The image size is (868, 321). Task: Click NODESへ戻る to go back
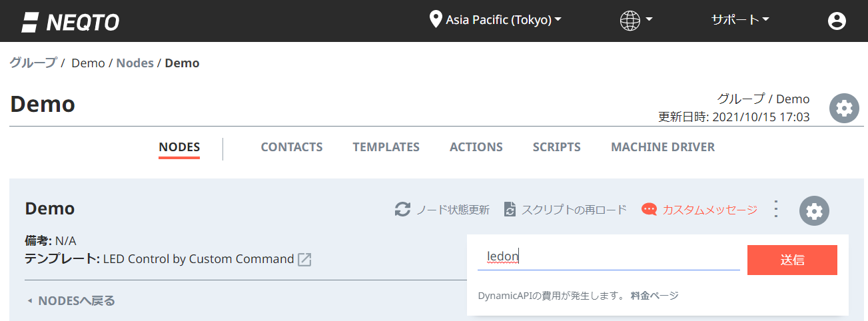click(x=71, y=301)
